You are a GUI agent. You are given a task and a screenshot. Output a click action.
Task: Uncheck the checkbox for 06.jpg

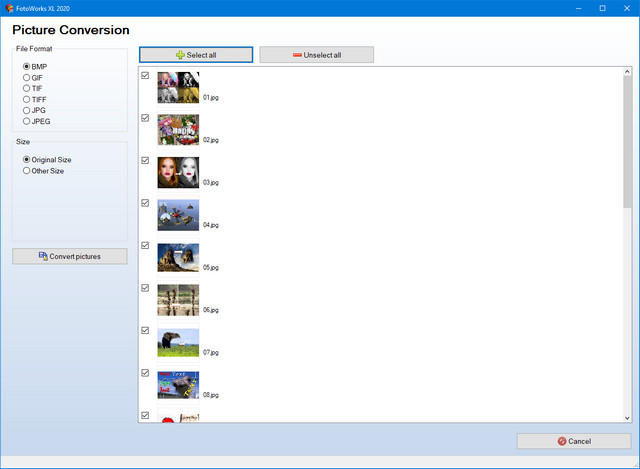click(145, 288)
